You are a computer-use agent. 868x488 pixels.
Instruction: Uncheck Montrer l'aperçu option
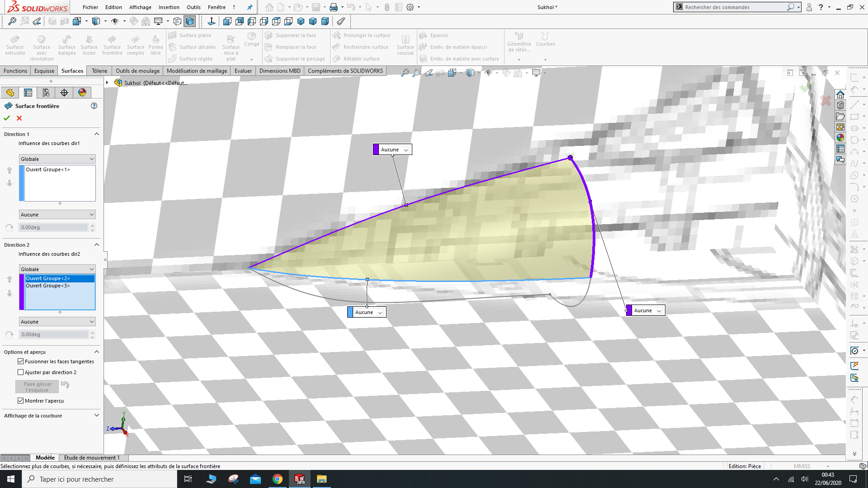[21, 401]
